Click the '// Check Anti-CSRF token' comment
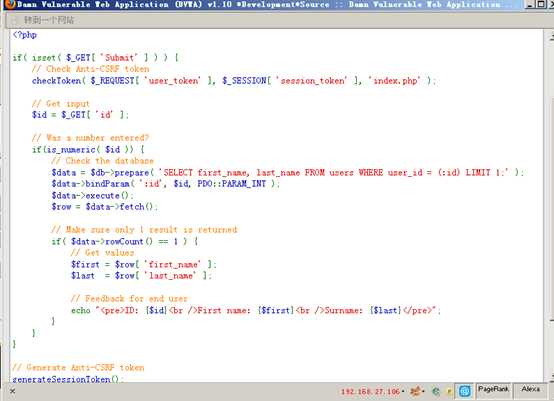The image size is (554, 401). pos(90,69)
